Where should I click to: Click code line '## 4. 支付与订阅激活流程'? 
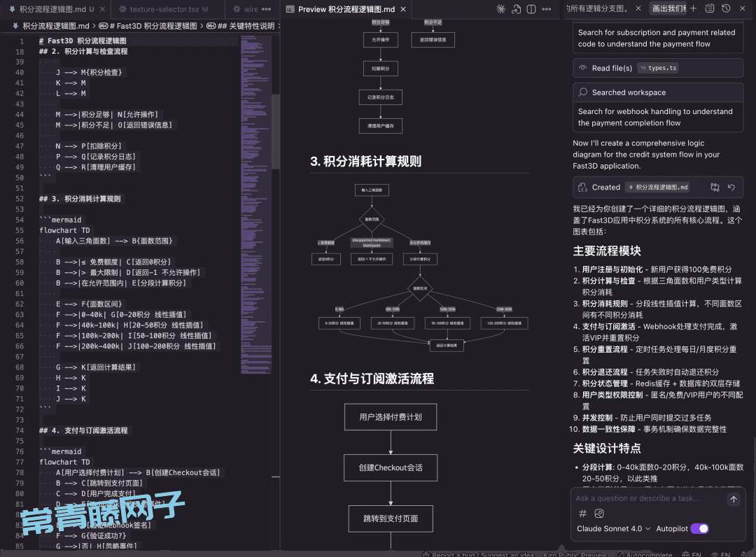tap(83, 430)
